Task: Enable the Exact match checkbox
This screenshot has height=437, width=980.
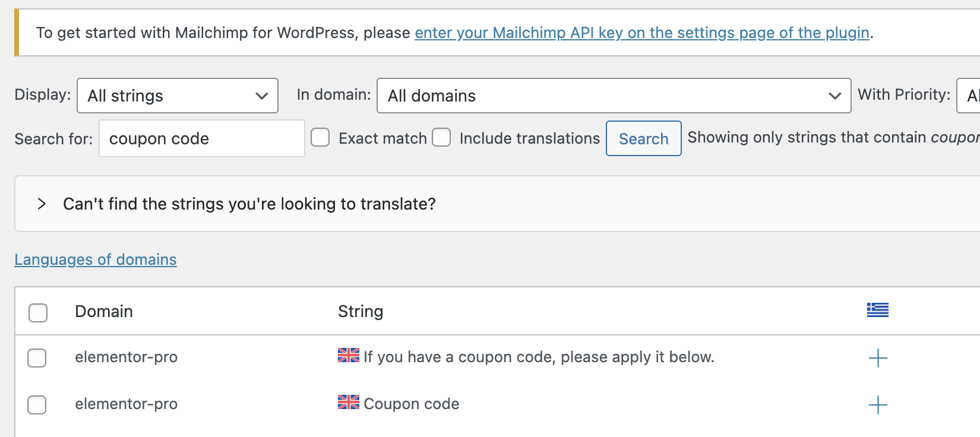Action: [320, 138]
